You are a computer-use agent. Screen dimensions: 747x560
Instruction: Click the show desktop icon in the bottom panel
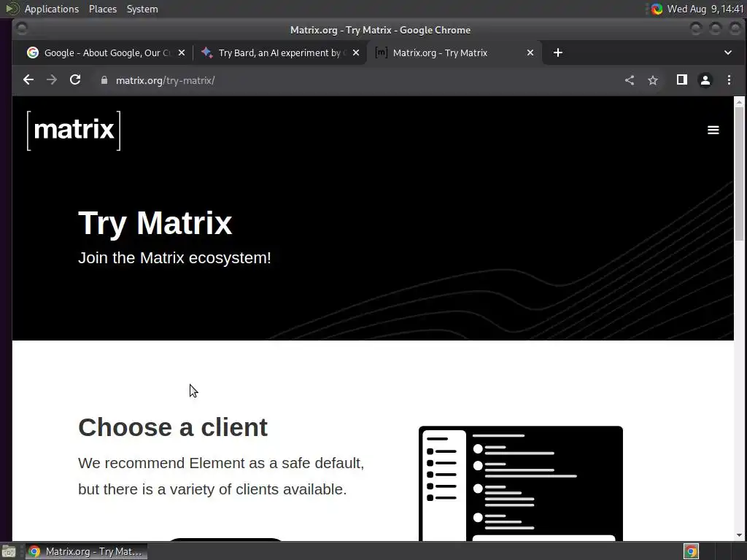tap(9, 551)
